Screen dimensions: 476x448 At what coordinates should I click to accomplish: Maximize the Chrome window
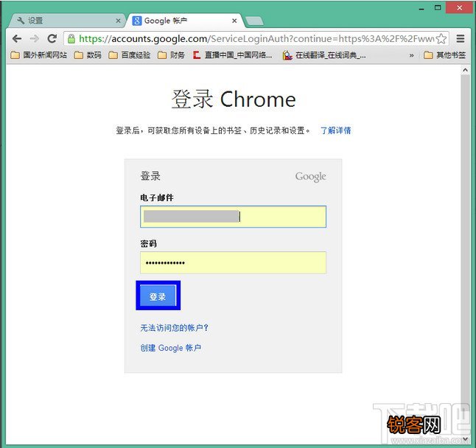pyautogui.click(x=438, y=8)
